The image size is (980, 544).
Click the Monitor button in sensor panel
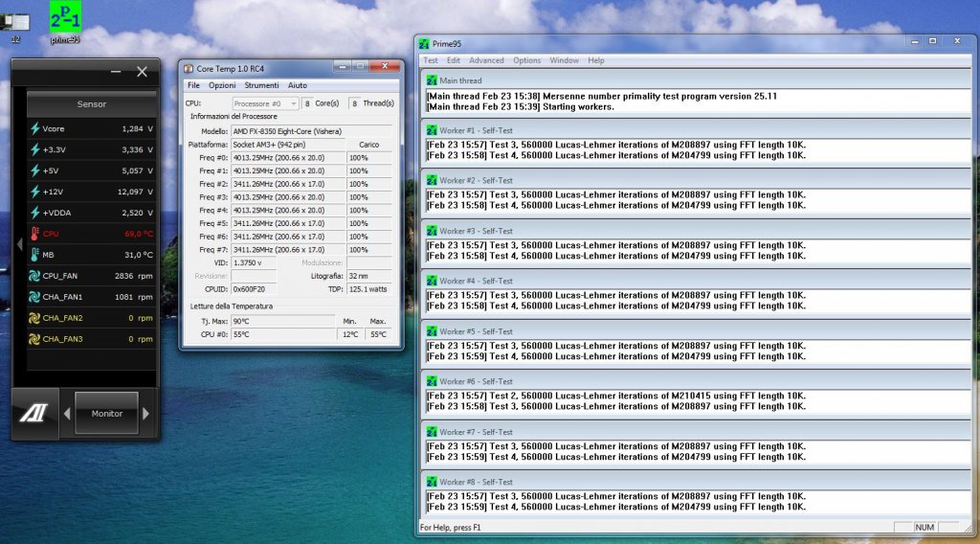coord(107,414)
